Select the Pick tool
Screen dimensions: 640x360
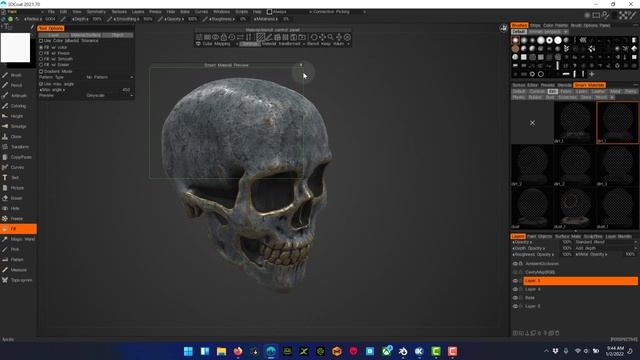16,249
